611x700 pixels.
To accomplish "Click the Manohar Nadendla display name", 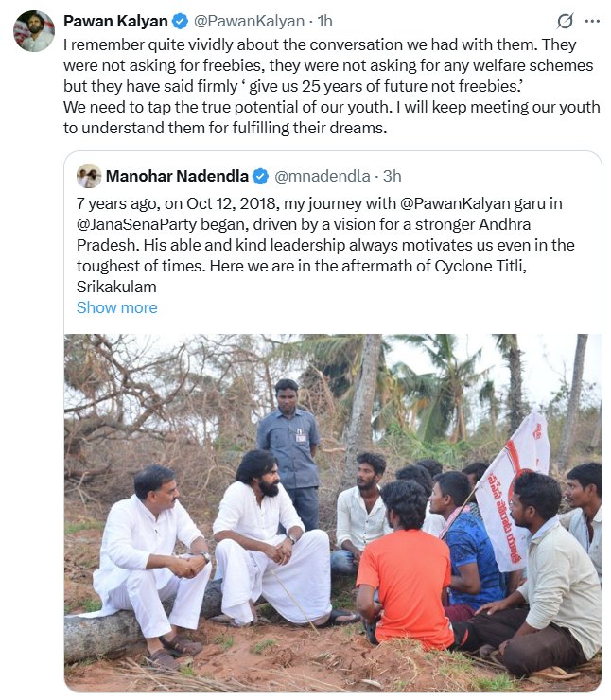I will [177, 176].
